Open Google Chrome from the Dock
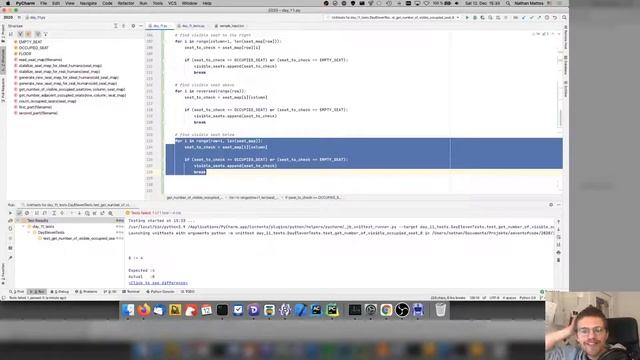This screenshot has width=640, height=360. 386,310
